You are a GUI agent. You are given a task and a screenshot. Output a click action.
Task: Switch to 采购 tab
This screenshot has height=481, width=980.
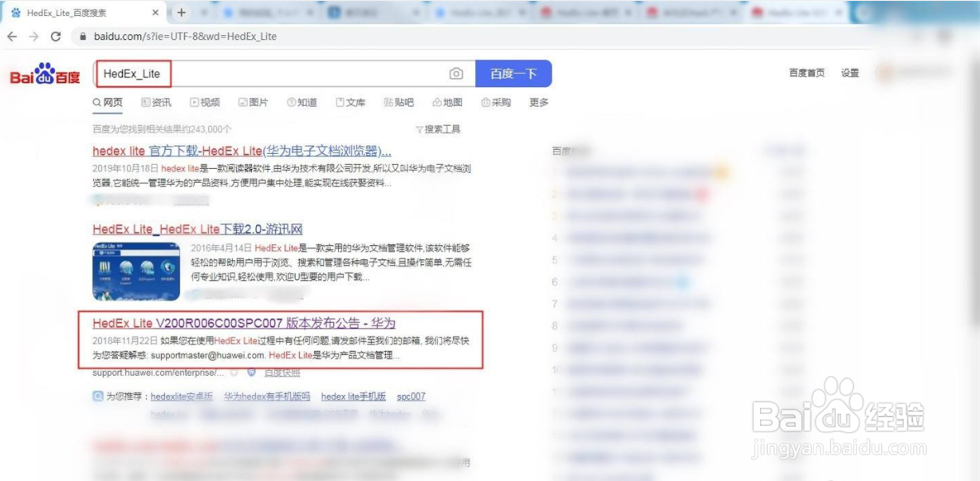click(497, 103)
